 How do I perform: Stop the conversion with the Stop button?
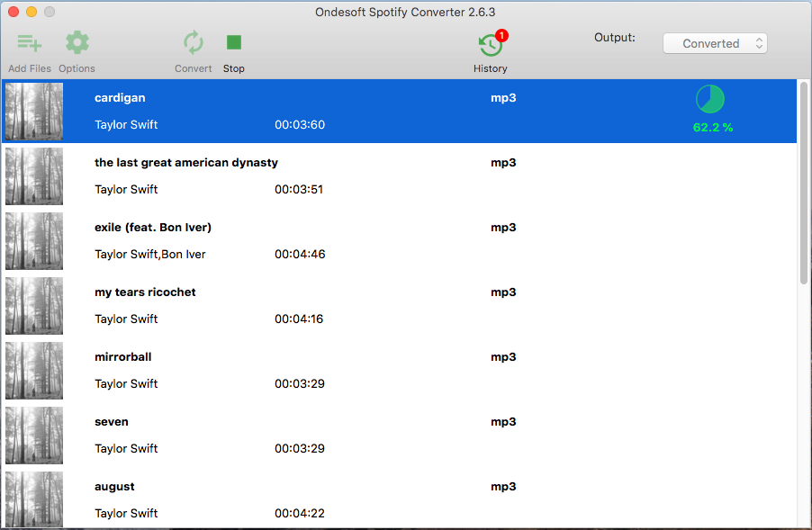233,42
